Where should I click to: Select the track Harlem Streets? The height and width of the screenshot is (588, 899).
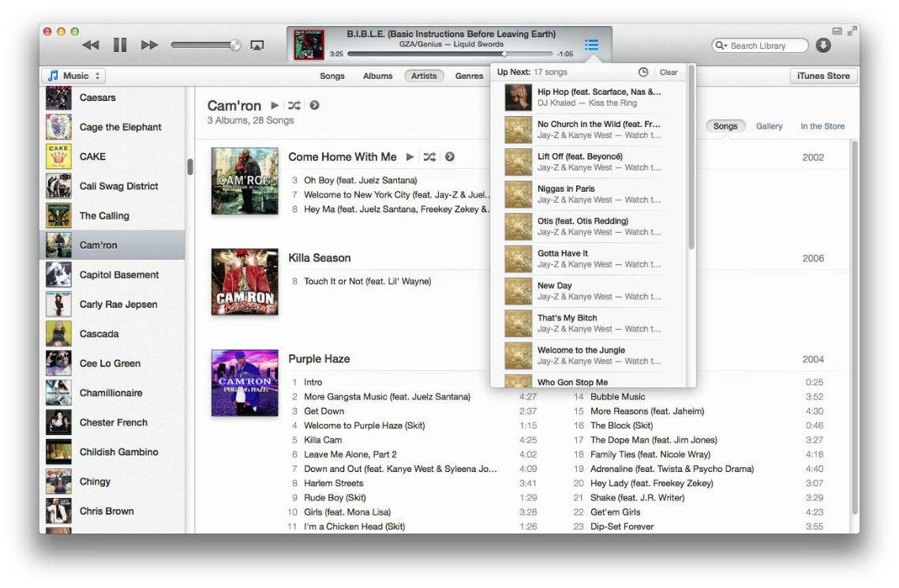(x=334, y=483)
